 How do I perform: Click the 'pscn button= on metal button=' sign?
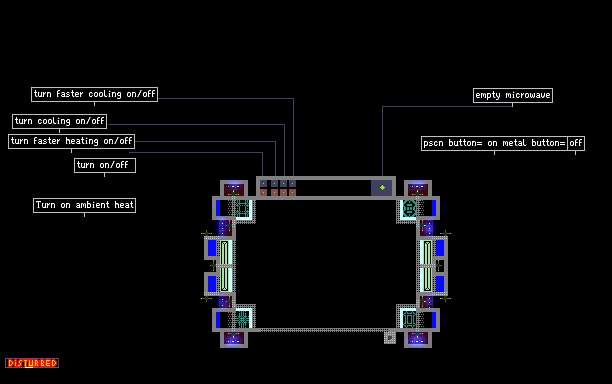point(495,143)
